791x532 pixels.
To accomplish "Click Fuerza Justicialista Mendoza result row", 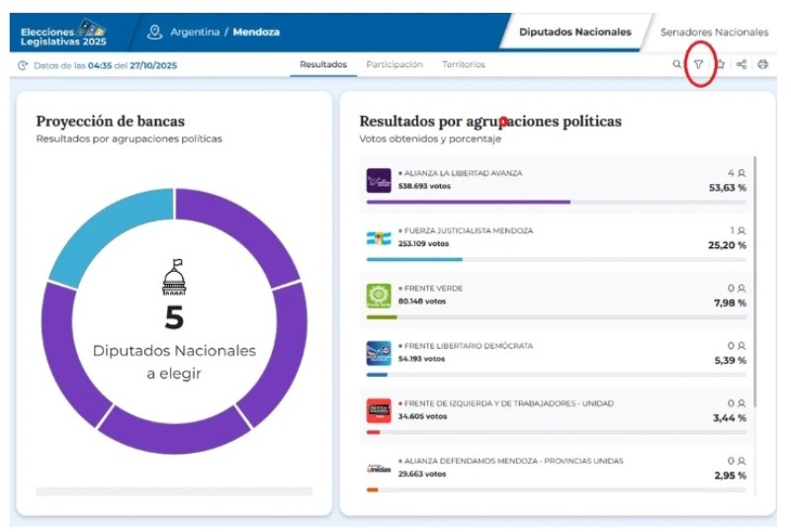I will point(554,237).
